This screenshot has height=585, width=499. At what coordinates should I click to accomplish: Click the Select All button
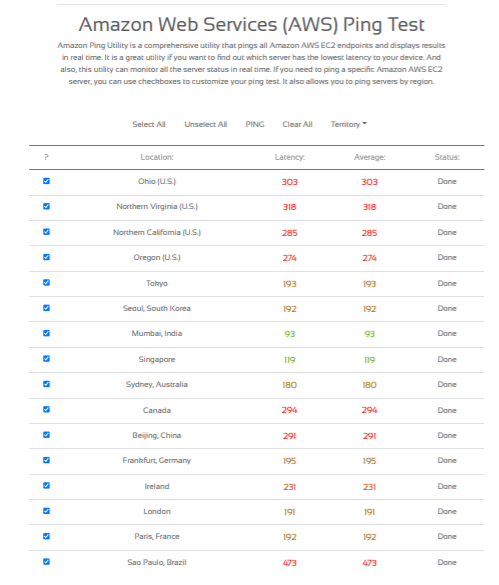click(x=149, y=124)
